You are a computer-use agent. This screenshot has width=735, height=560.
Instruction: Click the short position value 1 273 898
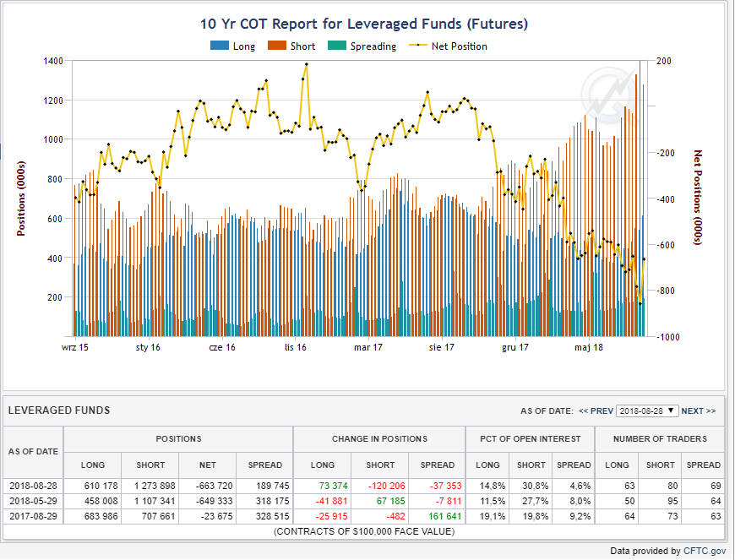pyautogui.click(x=155, y=486)
